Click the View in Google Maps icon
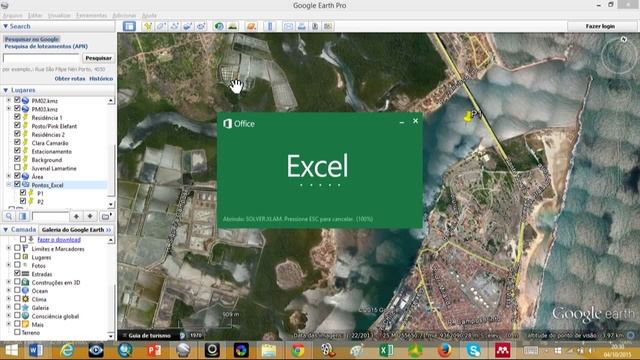The height and width of the screenshot is (360, 640). tap(328, 26)
